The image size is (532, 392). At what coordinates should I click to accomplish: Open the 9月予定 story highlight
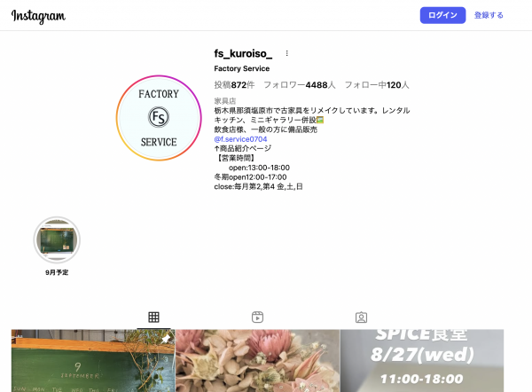tap(57, 239)
